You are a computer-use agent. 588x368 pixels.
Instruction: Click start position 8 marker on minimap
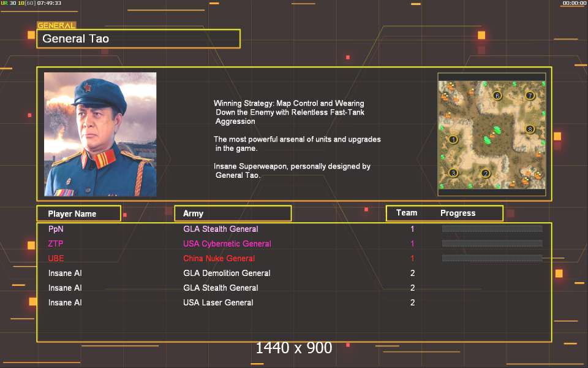point(530,129)
